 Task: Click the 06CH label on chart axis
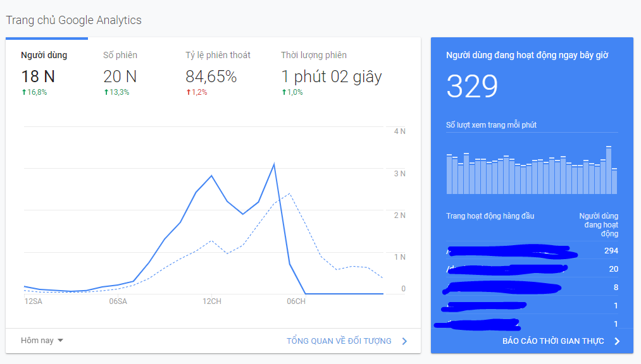pyautogui.click(x=296, y=301)
